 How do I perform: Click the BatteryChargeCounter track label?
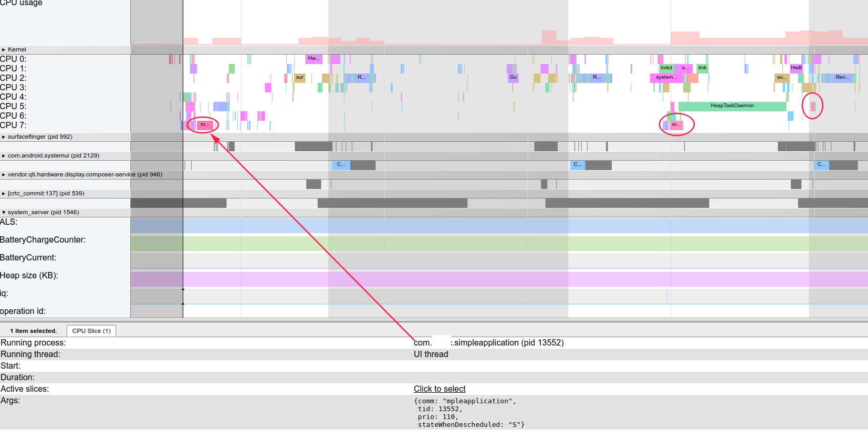click(43, 240)
